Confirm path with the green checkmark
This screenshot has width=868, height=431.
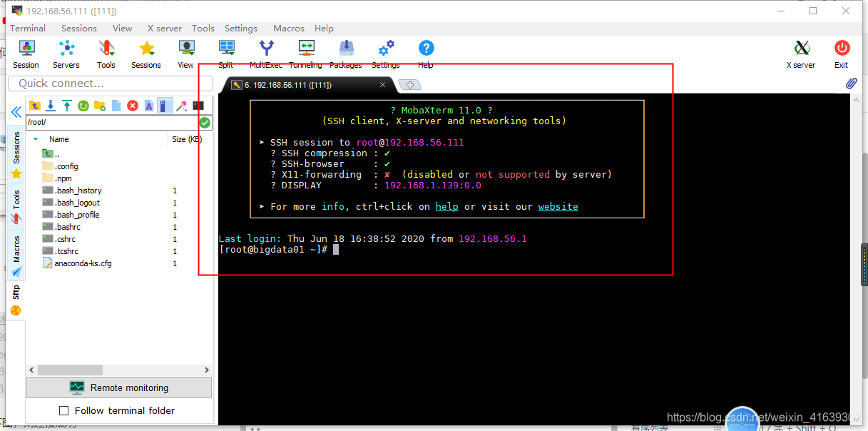pos(205,122)
